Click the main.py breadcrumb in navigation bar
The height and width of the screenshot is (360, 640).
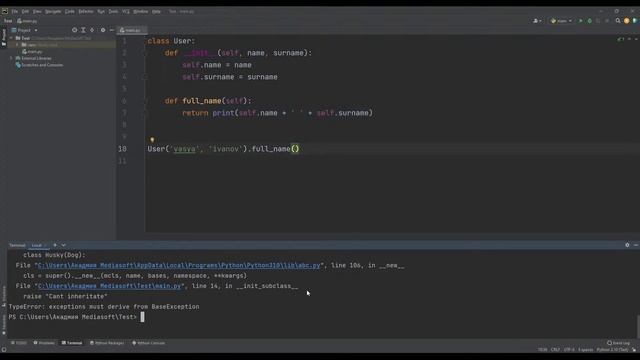pos(27,21)
